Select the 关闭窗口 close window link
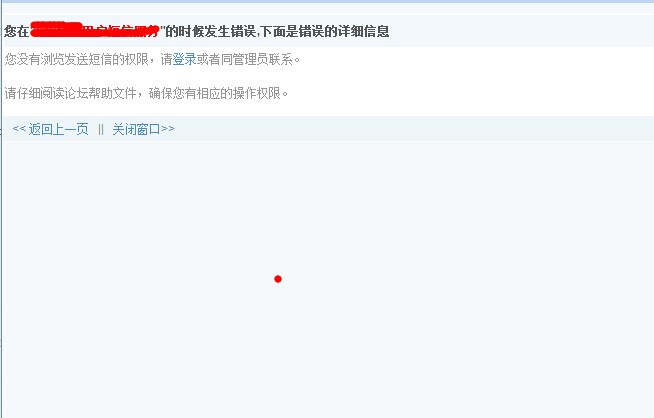654x418 pixels. click(x=136, y=129)
